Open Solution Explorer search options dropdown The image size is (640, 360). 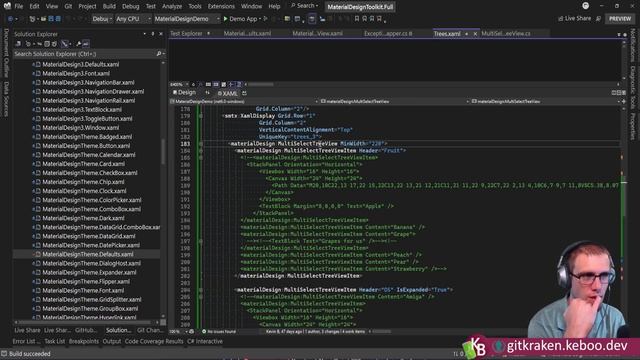pyautogui.click(x=164, y=54)
